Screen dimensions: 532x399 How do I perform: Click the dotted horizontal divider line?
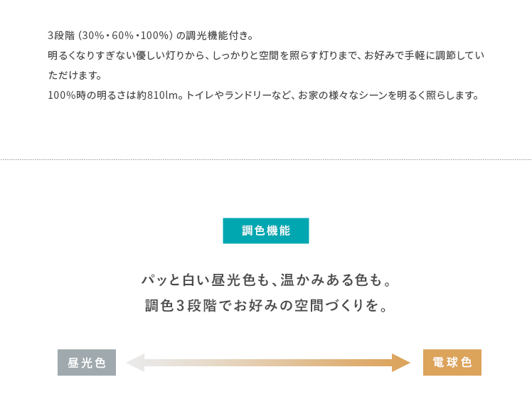coord(266,160)
